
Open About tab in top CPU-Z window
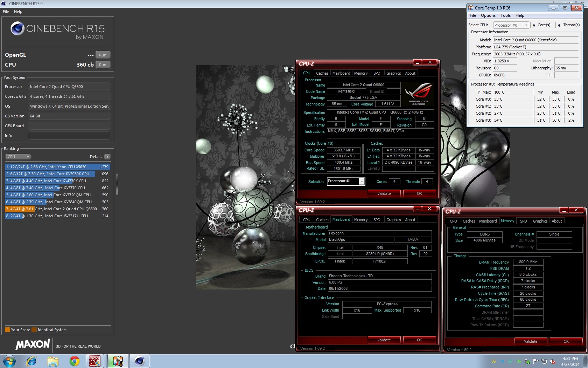[x=410, y=73]
